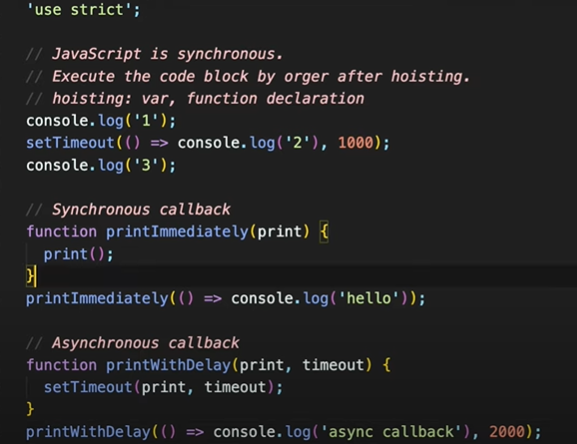
Task: Click the line console.log('1');
Action: 101,121
